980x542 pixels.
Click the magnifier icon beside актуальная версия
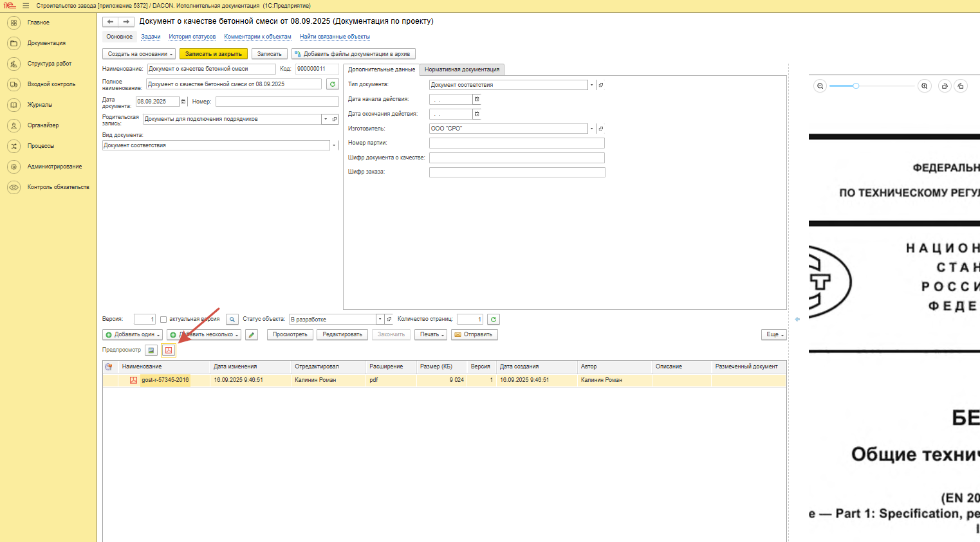pos(232,320)
